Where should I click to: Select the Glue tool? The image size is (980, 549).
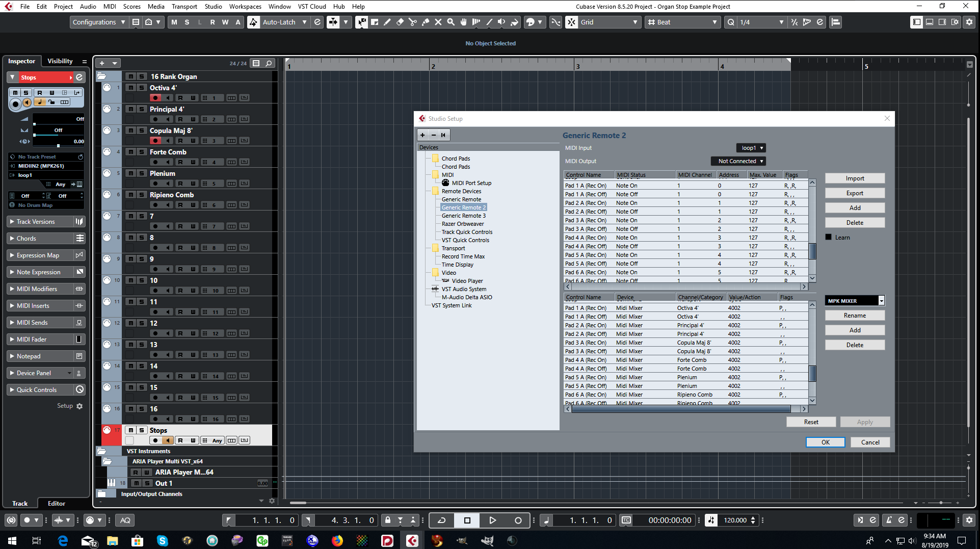coord(426,22)
